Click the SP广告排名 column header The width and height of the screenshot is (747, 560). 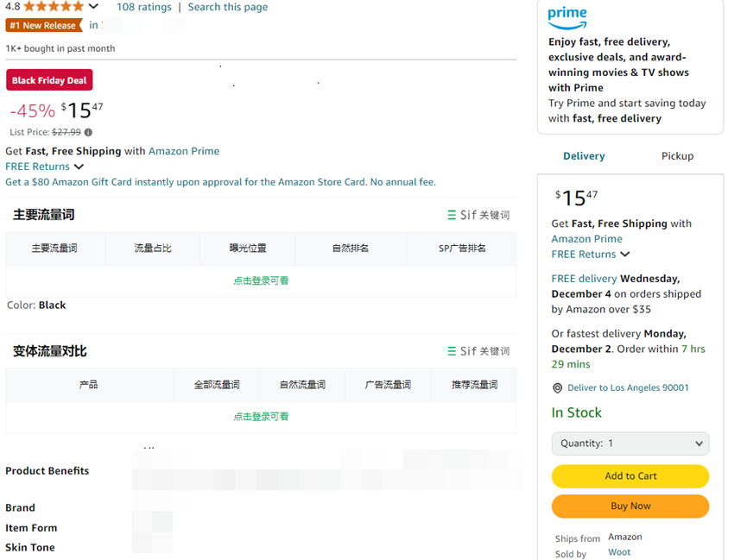point(462,249)
